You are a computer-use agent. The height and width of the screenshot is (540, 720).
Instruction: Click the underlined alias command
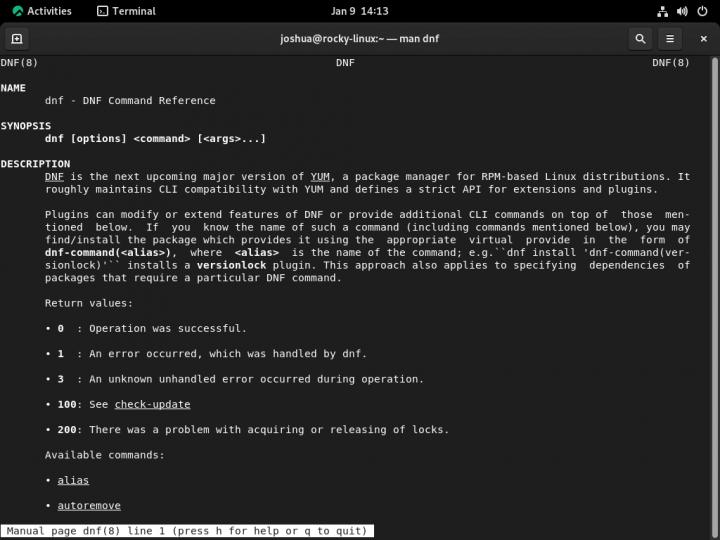(x=73, y=480)
